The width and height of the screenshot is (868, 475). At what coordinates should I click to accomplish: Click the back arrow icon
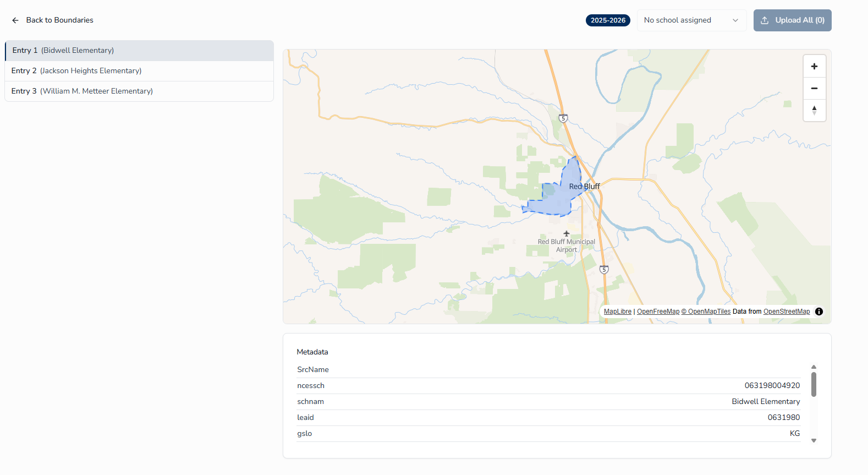point(15,20)
